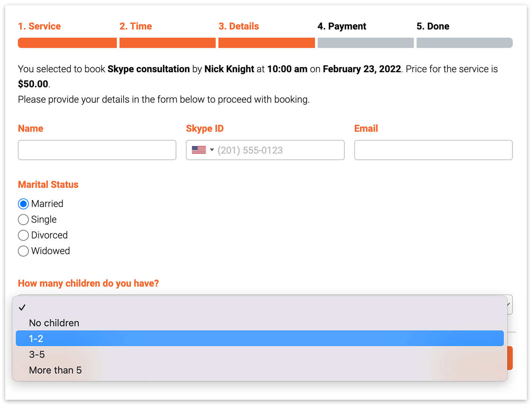532x405 pixels.
Task: Click 'How many children do you have?' label
Action: click(x=88, y=283)
